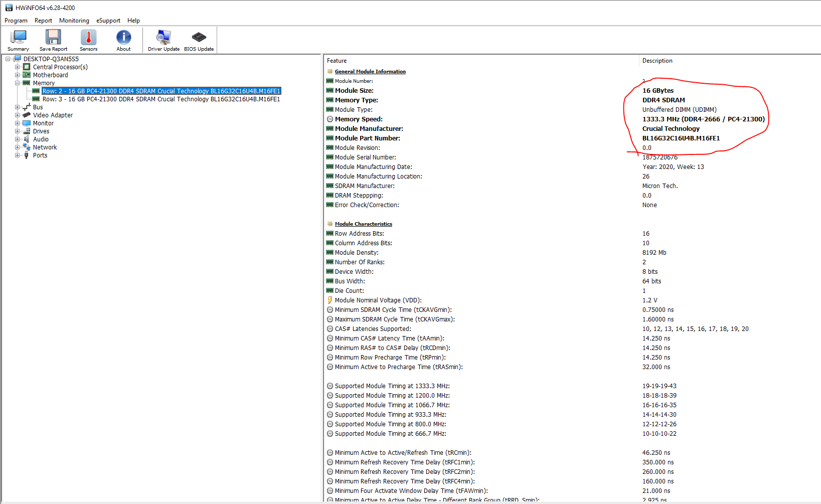Click the 19-19-19-43 timing value
This screenshot has height=504, width=821.
point(660,386)
